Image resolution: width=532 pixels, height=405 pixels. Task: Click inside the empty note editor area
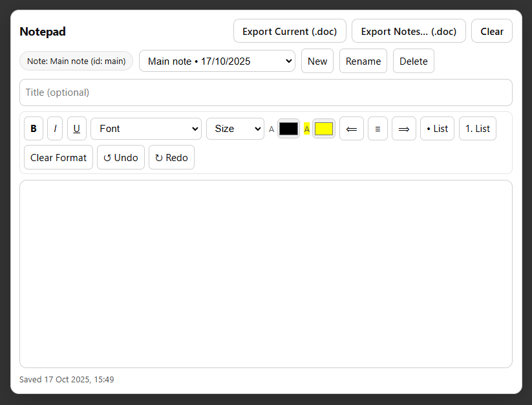point(266,274)
